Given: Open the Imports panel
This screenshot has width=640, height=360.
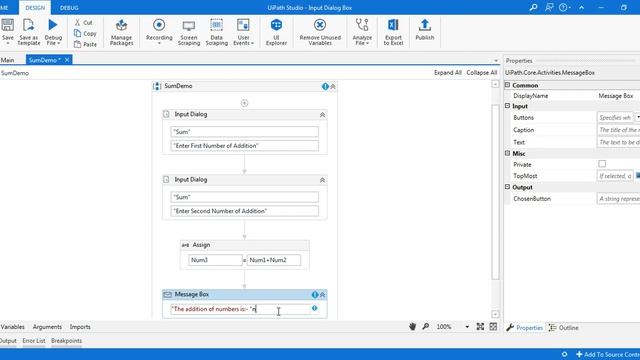Looking at the screenshot, I should pyautogui.click(x=80, y=327).
